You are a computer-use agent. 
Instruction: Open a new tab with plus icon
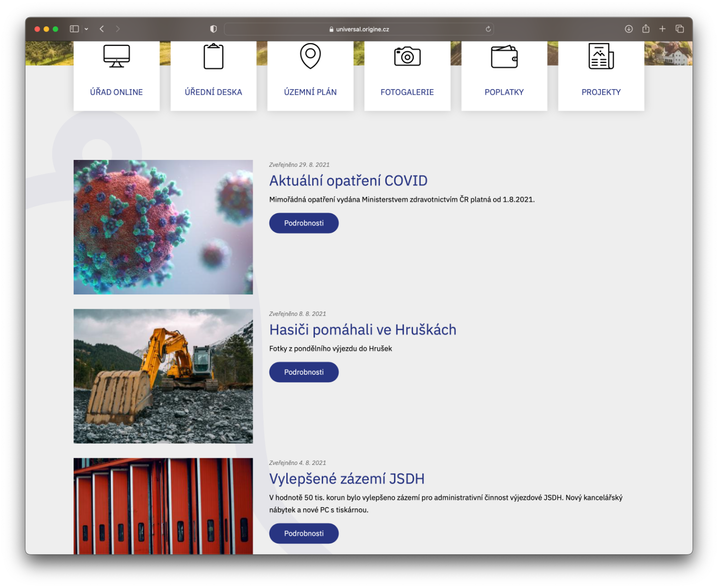click(662, 29)
